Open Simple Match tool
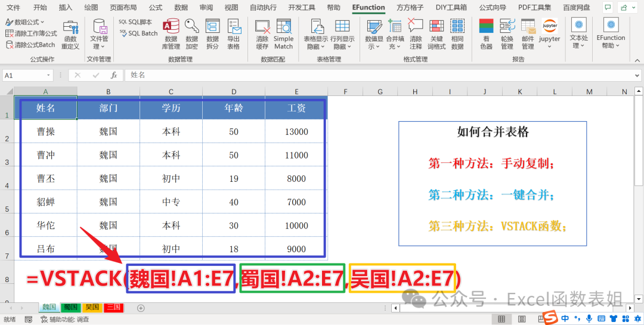644x325 pixels. coord(283,35)
